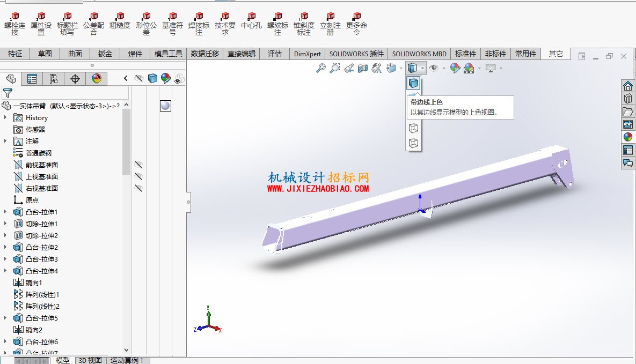Viewport: 636px width, 364px height.
Task: Click the part appearance sphere swatch
Action: click(165, 106)
